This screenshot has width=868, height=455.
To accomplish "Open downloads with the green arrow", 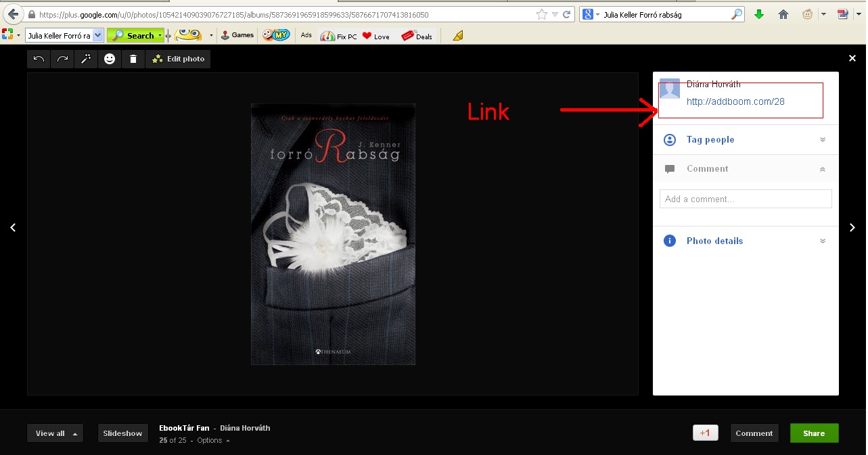I will [x=759, y=14].
